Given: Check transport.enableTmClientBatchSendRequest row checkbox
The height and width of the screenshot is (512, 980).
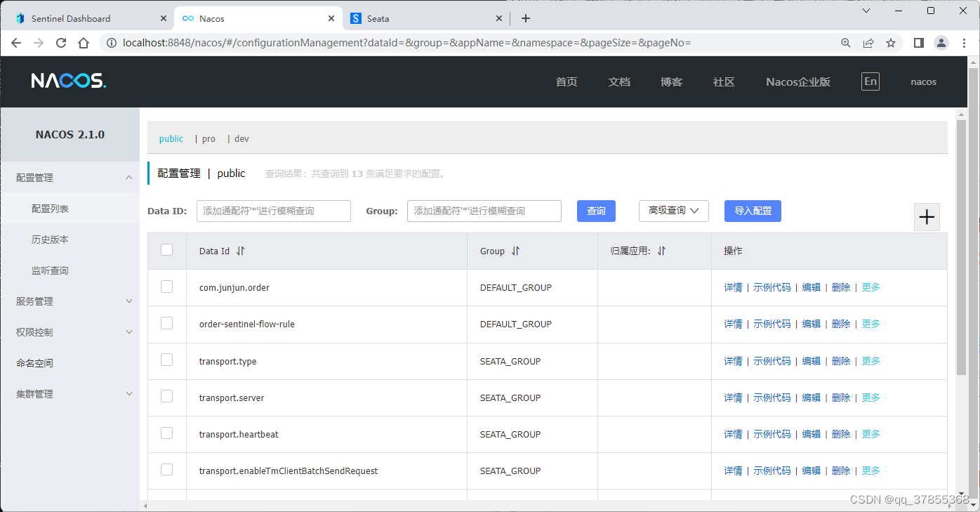Looking at the screenshot, I should (166, 469).
